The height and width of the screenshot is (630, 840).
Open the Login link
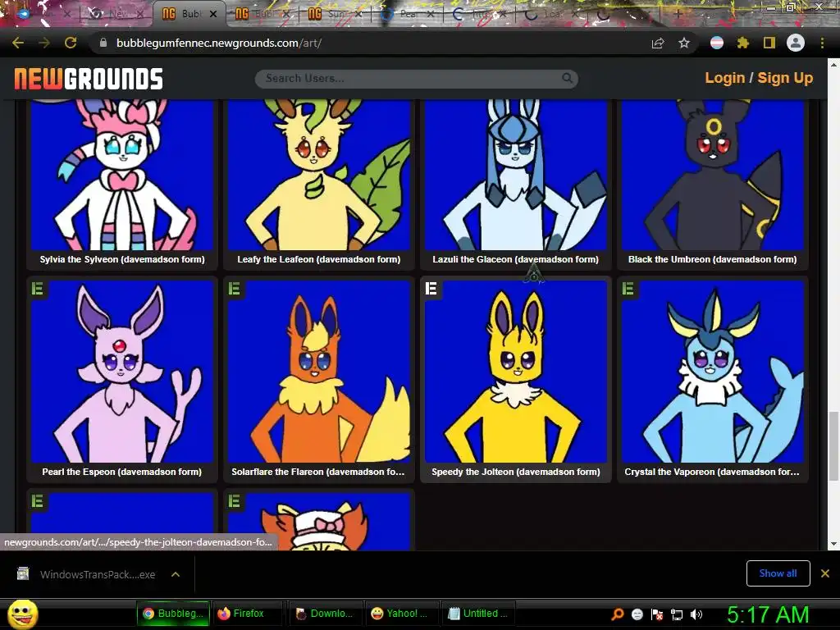point(725,78)
